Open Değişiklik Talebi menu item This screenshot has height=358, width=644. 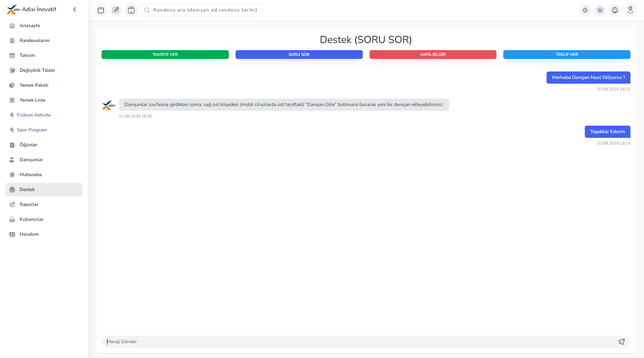click(44, 70)
